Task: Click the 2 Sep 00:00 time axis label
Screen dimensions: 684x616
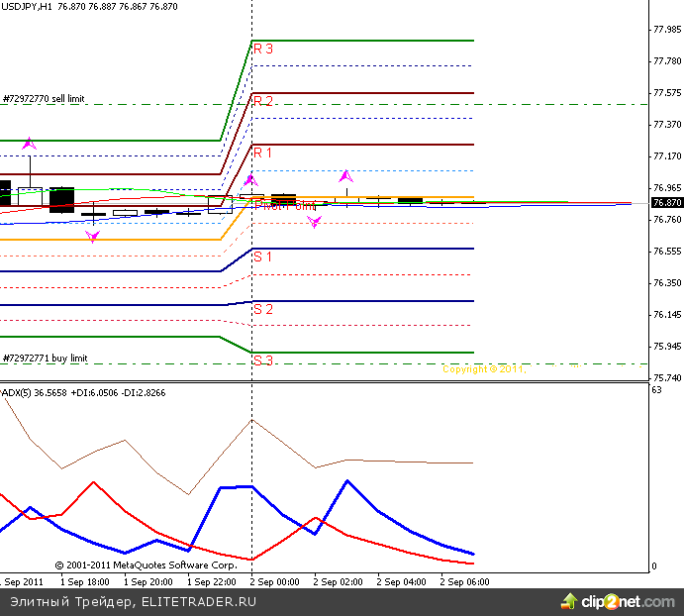Action: pos(276,581)
